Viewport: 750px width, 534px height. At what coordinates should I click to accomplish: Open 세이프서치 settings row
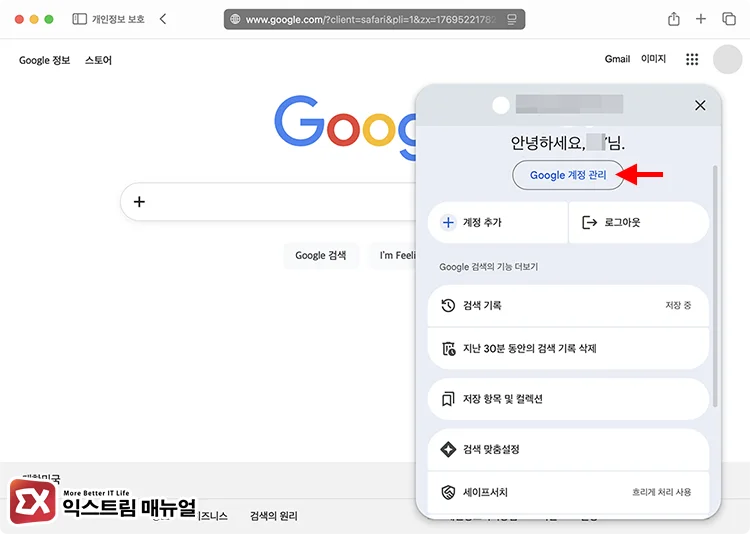568,492
